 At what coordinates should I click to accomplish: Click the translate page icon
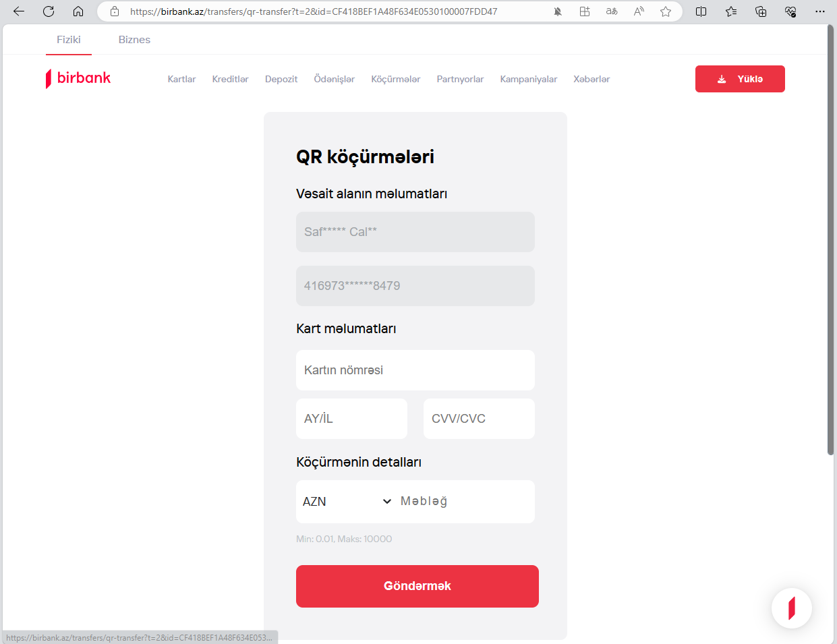pos(612,11)
